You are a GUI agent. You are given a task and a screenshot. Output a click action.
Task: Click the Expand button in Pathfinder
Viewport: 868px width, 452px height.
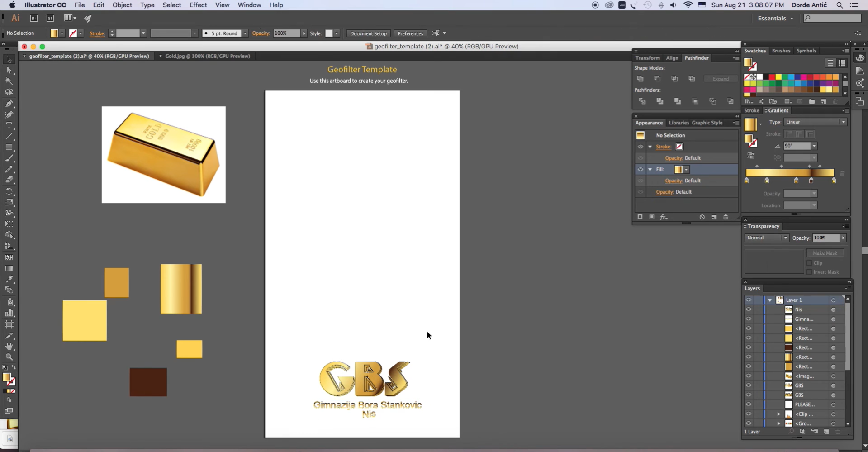(x=720, y=79)
